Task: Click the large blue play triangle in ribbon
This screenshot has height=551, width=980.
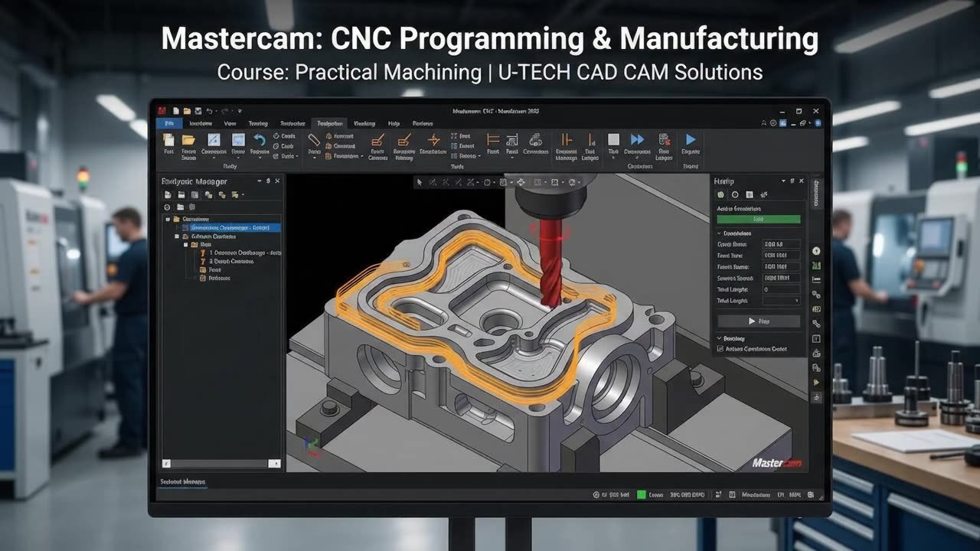Action: (x=691, y=139)
